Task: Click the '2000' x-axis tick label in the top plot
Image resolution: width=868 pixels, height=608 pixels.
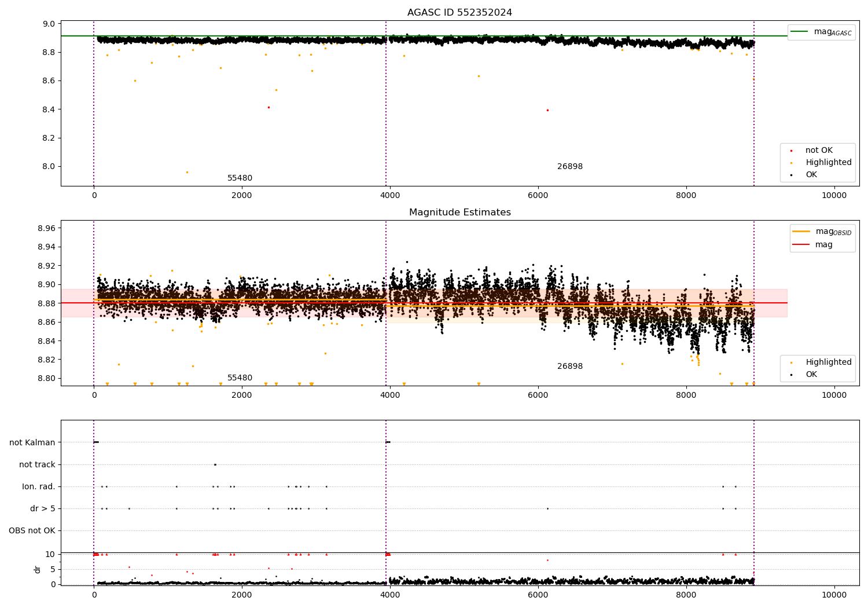Action: coord(242,196)
